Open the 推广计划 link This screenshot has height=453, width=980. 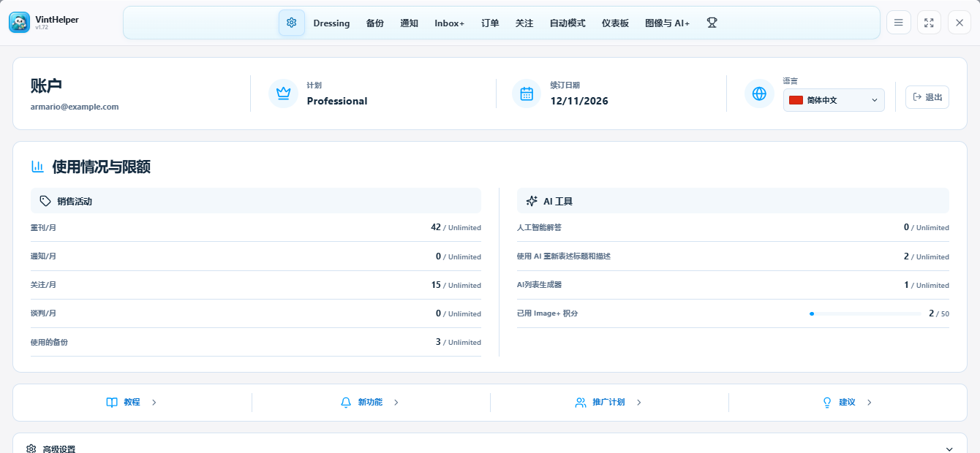[608, 403]
